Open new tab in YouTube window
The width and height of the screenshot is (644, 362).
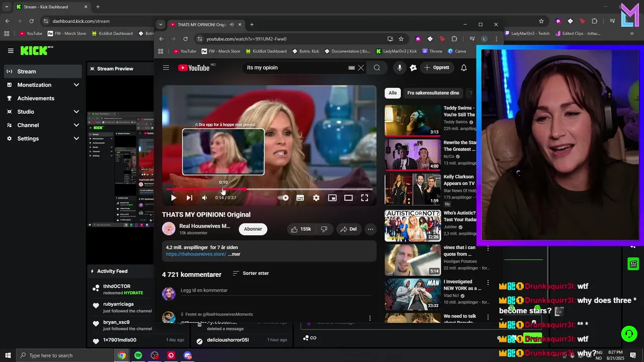[252, 25]
